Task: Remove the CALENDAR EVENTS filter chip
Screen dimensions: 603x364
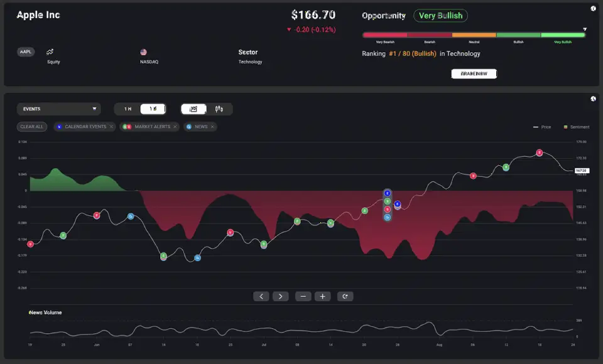Action: click(111, 126)
